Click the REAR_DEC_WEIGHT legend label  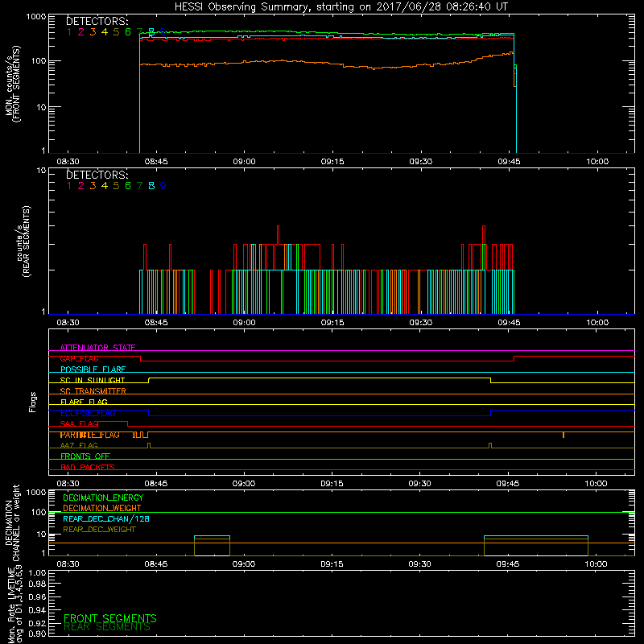point(99,530)
